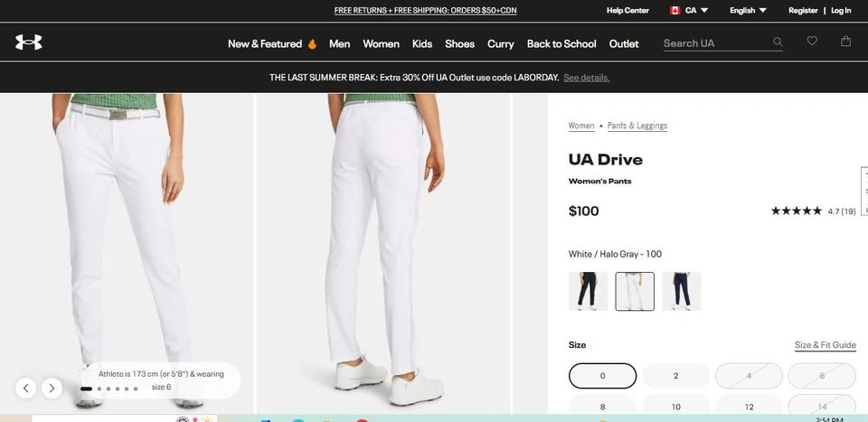Show next product image arrow
The height and width of the screenshot is (422, 868).
pos(52,388)
